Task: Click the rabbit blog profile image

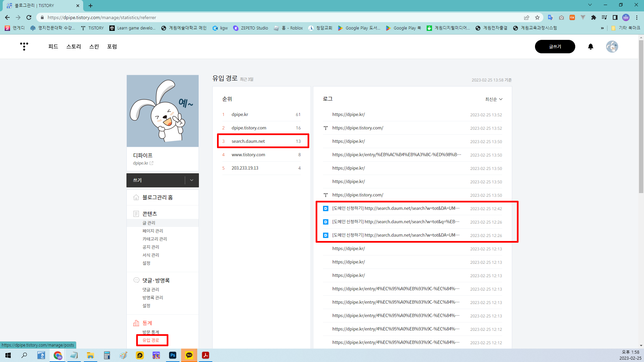Action: [163, 111]
